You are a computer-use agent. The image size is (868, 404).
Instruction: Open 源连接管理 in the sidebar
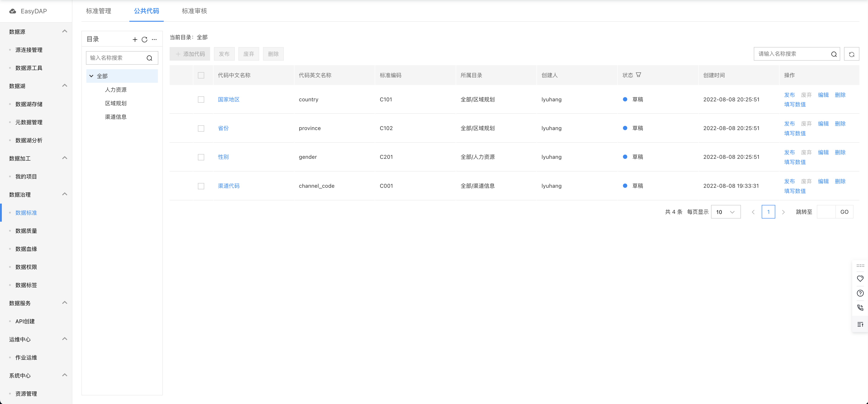coord(29,50)
